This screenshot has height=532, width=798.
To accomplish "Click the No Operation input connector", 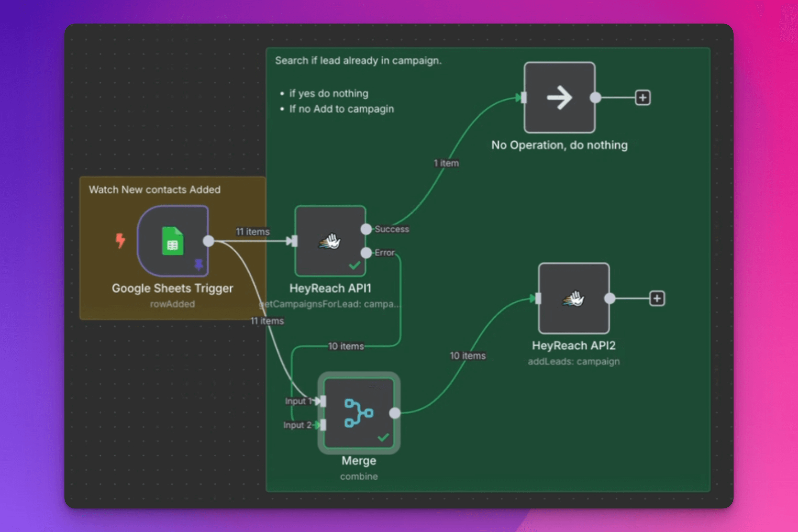I will click(x=524, y=98).
